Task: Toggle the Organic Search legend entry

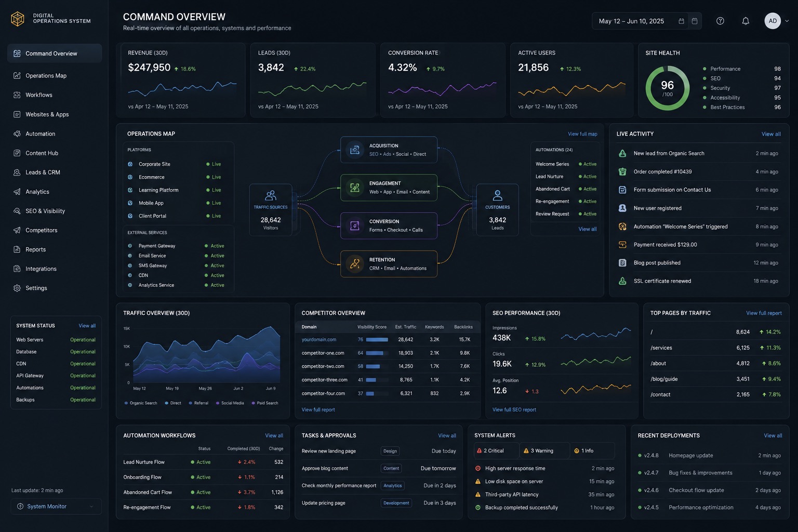Action: pos(141,403)
